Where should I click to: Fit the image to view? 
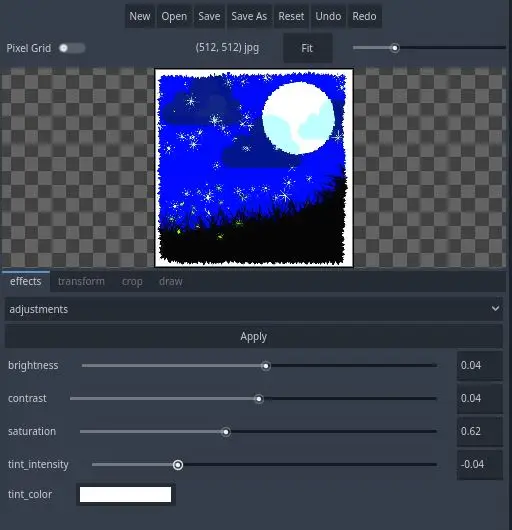coord(307,48)
